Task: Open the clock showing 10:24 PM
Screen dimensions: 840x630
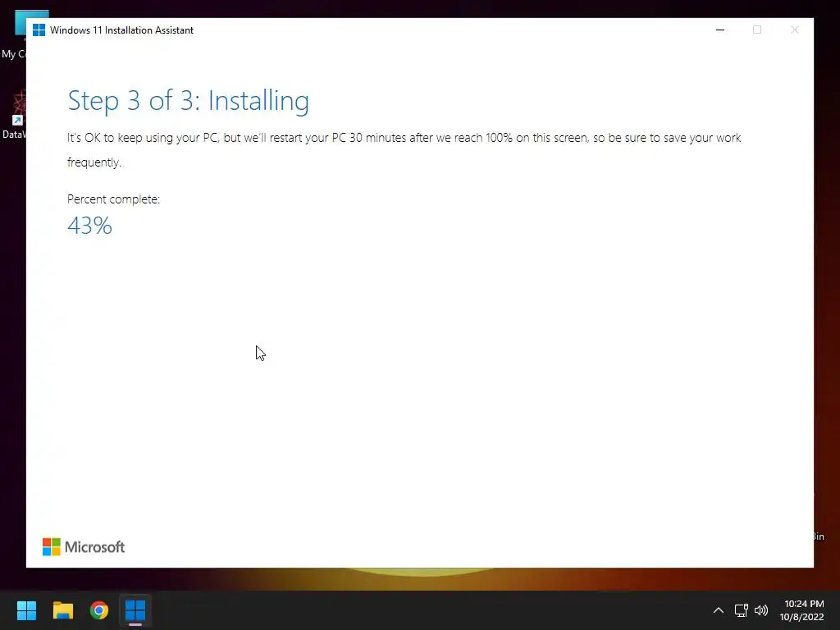Action: coord(804,604)
